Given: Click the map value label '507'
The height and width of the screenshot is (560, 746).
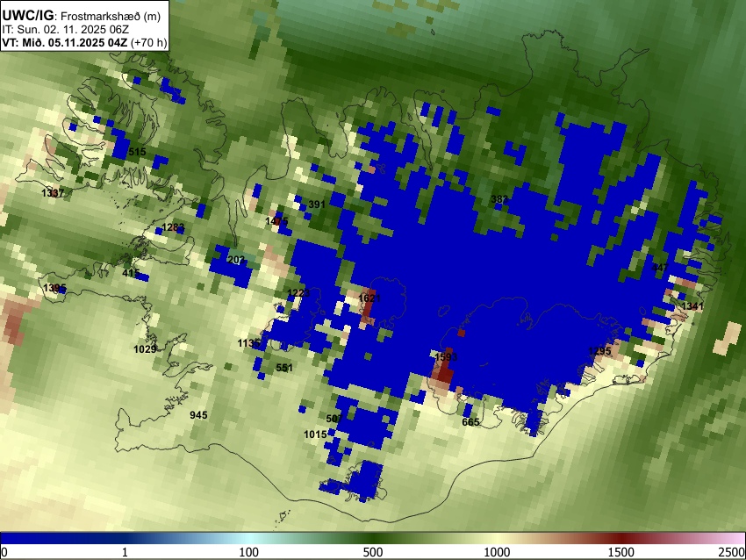Looking at the screenshot, I should point(334,419).
